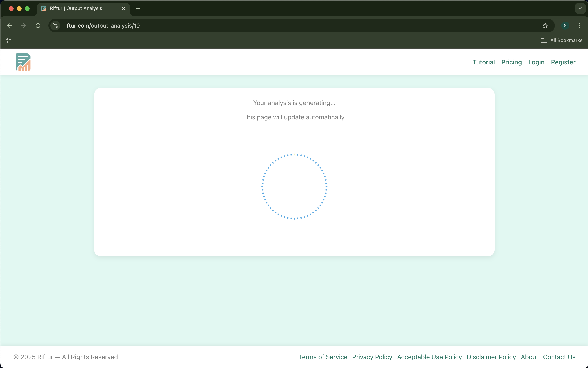Close the Riftur Output Analysis tab
The height and width of the screenshot is (368, 588).
[x=124, y=9]
